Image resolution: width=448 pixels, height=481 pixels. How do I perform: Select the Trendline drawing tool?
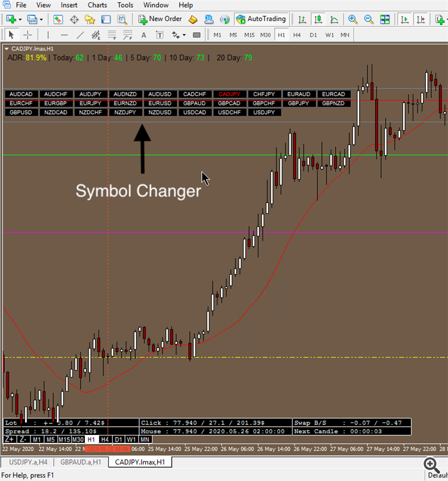[80, 35]
